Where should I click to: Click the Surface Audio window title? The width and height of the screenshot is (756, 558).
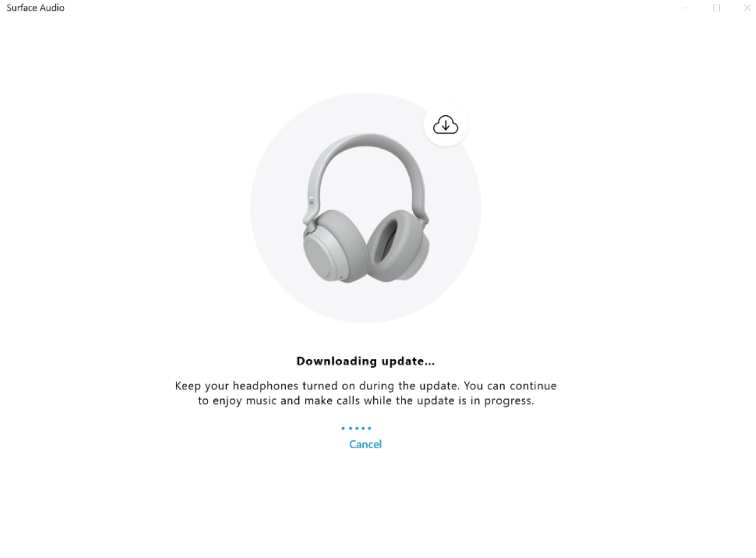tap(35, 8)
